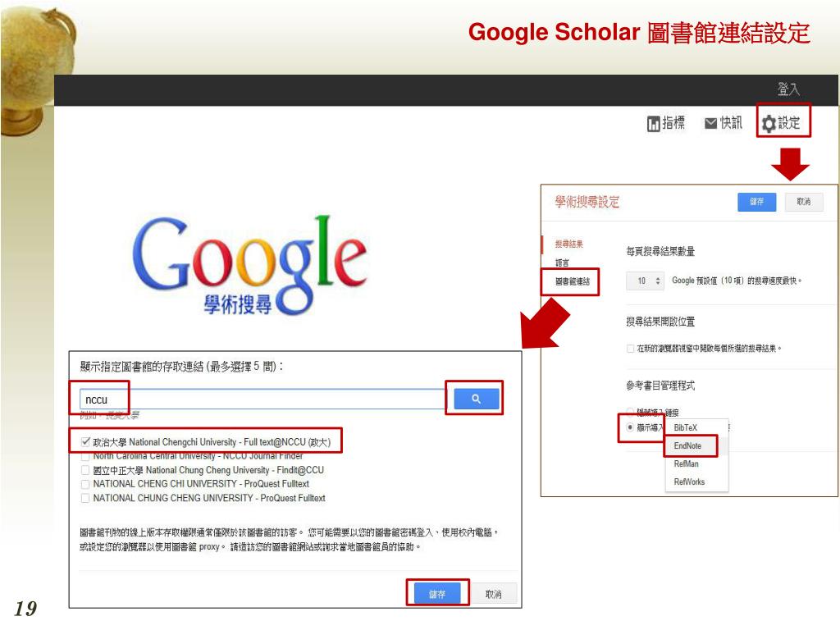Click 登入 sign-in link in black bar

[788, 89]
